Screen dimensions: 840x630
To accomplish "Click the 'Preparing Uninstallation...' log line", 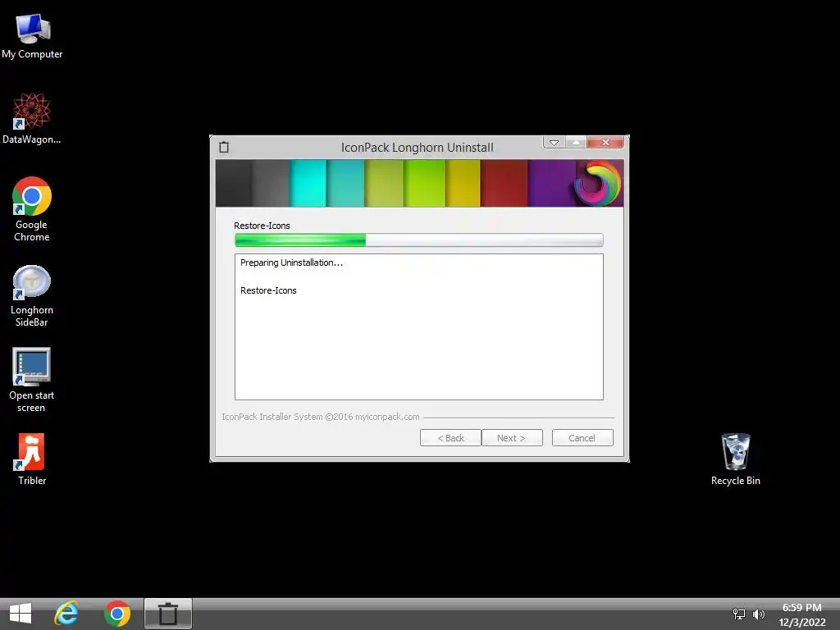I will [291, 262].
